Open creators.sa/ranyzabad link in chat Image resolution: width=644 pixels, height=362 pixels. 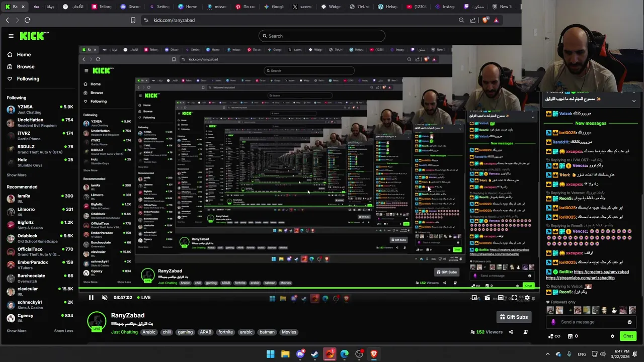pos(601,272)
